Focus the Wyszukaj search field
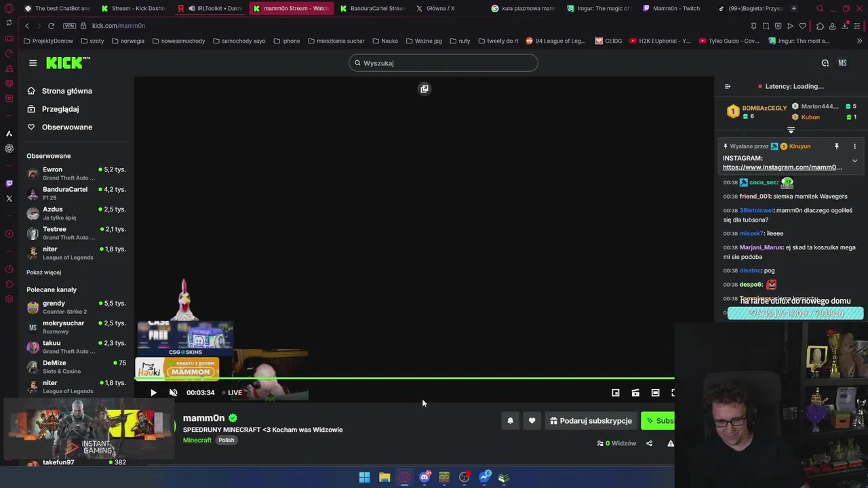868x488 pixels. (x=443, y=63)
